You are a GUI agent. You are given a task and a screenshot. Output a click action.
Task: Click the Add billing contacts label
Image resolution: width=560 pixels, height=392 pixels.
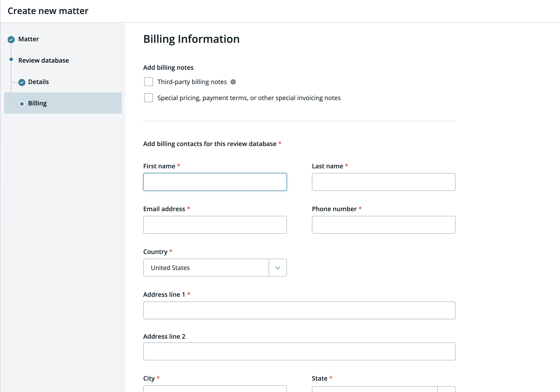point(210,144)
